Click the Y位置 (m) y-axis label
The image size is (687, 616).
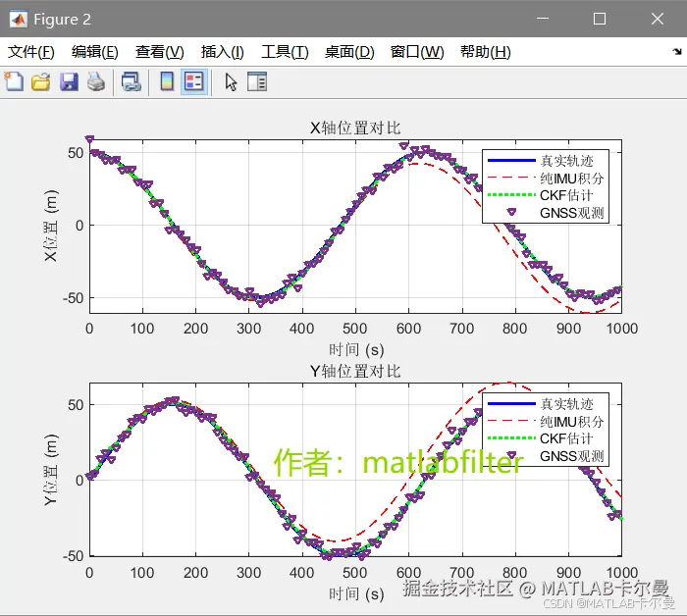[x=51, y=470]
